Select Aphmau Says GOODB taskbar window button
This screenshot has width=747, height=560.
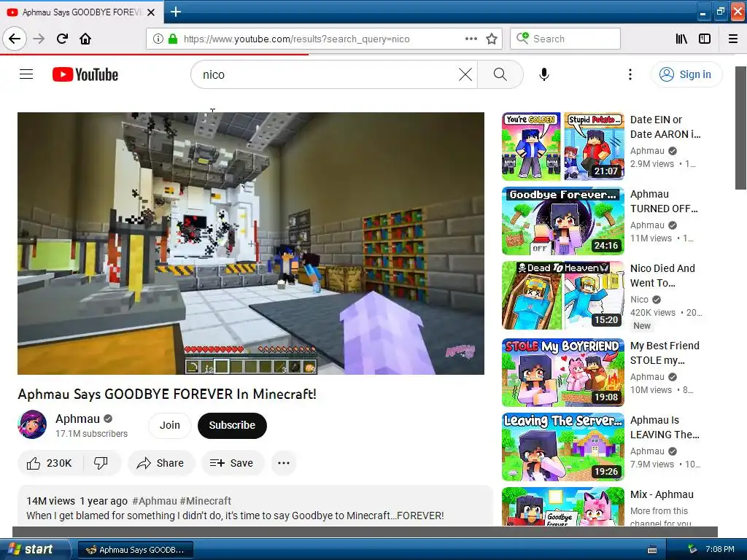(x=135, y=550)
